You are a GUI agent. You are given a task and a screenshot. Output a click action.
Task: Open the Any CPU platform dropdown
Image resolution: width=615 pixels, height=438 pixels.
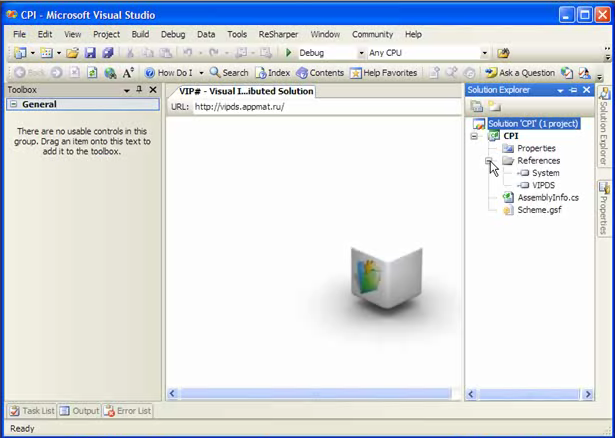point(485,53)
